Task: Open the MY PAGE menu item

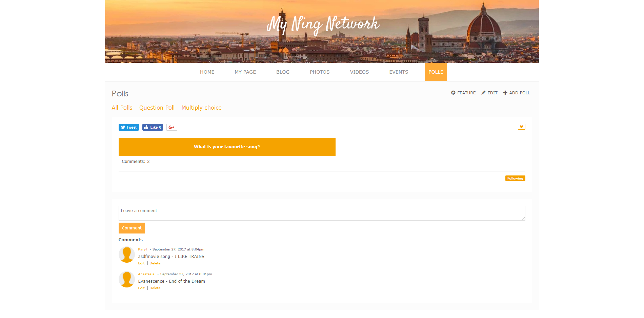Action: tap(245, 72)
